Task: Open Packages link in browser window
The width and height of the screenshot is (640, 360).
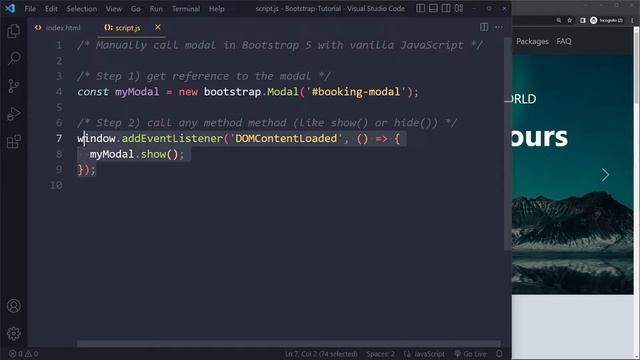Action: pyautogui.click(x=532, y=41)
